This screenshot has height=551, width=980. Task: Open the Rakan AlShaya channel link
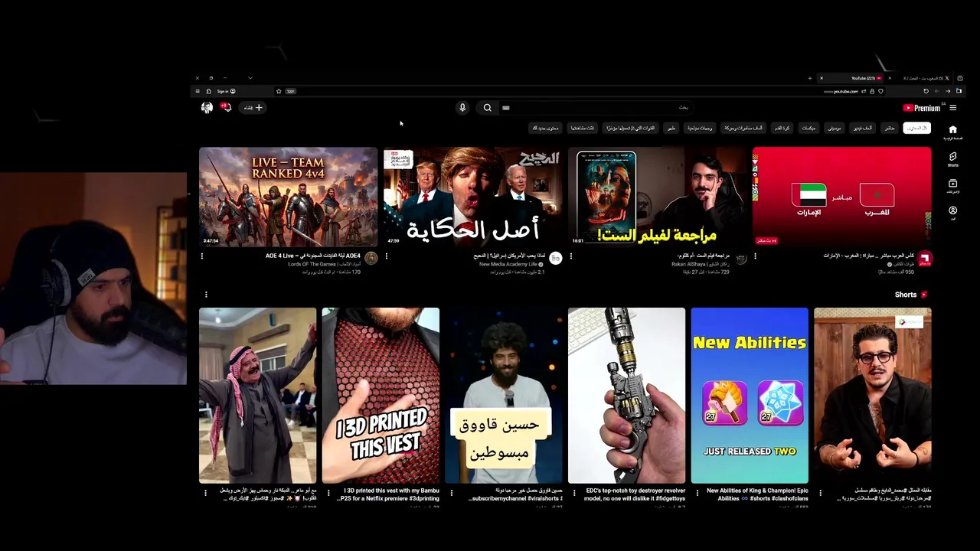700,264
